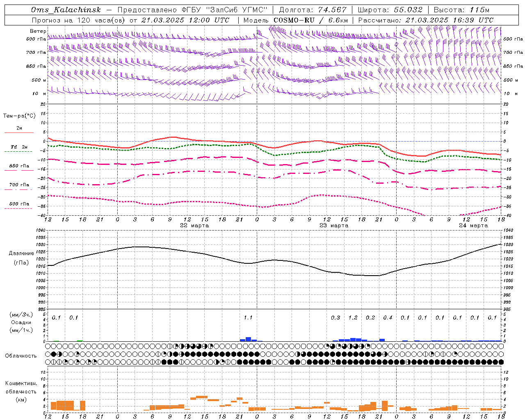Click the 0.4 precipitation amount value
Screen dimensions: 525x420
pyautogui.click(x=388, y=318)
